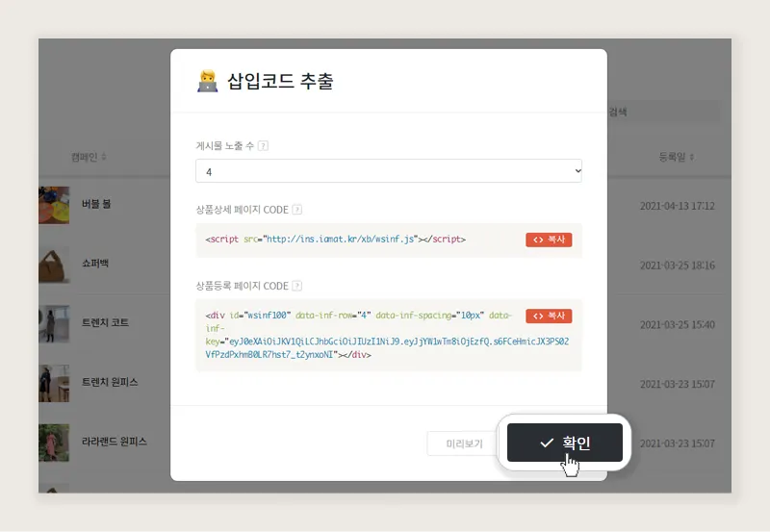Viewport: 770px width, 532px height.
Task: Sort by the 캠페인 column header
Action: point(89,157)
